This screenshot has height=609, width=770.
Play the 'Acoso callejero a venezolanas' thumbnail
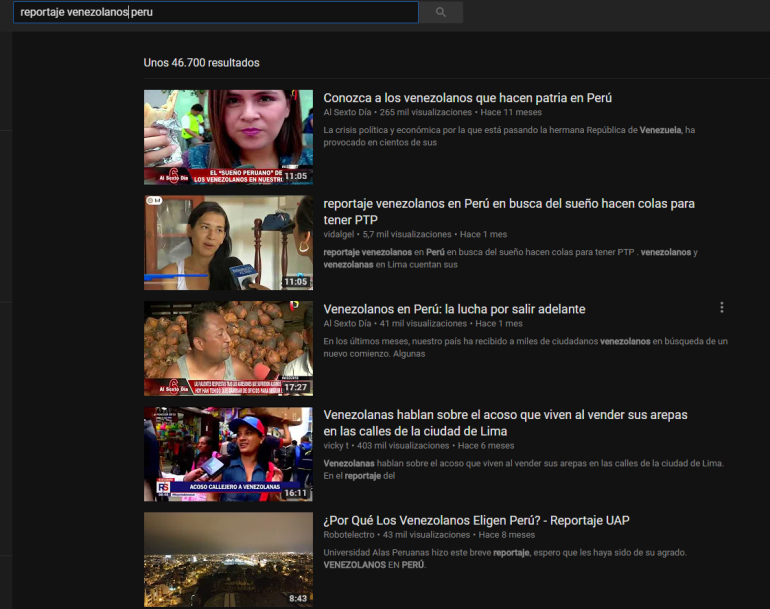(228, 454)
